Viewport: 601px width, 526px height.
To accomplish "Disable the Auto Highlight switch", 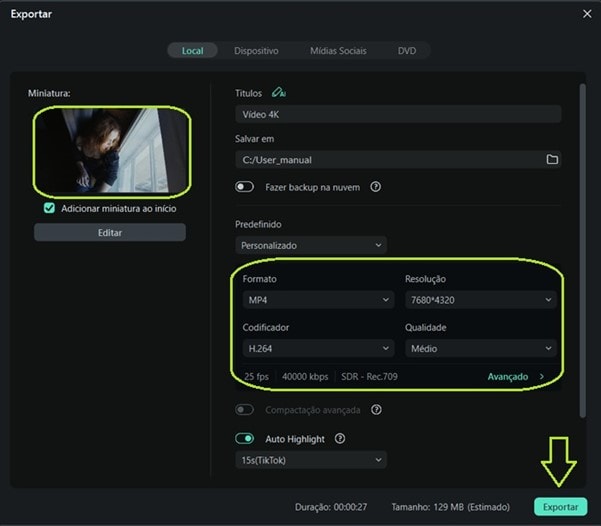I will click(245, 438).
